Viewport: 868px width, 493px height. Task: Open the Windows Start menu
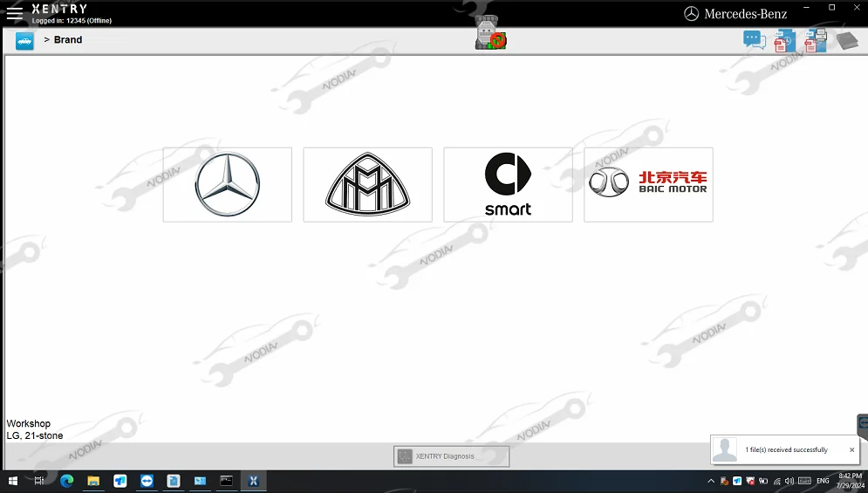pyautogui.click(x=13, y=481)
